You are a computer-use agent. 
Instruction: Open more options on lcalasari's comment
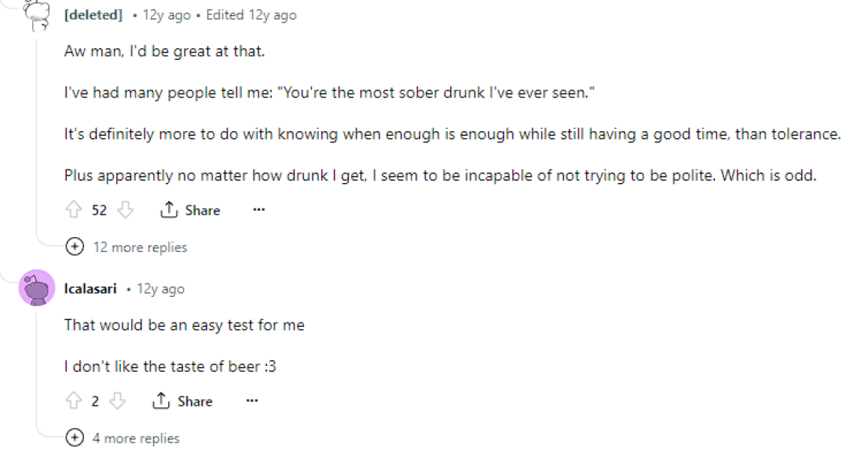(251, 401)
